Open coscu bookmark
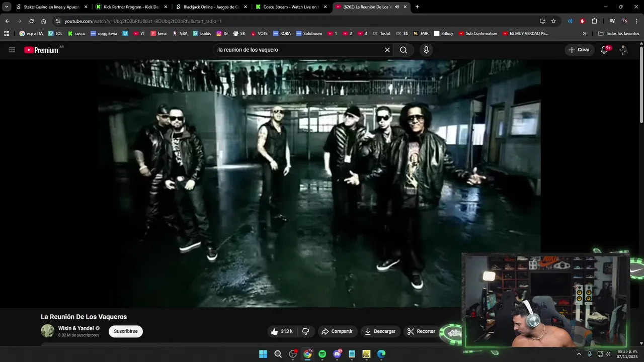This screenshot has height=362, width=644. [x=76, y=34]
